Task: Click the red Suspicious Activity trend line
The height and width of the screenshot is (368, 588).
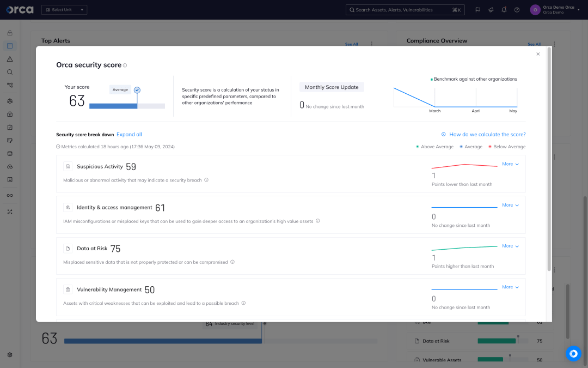Action: (x=464, y=166)
